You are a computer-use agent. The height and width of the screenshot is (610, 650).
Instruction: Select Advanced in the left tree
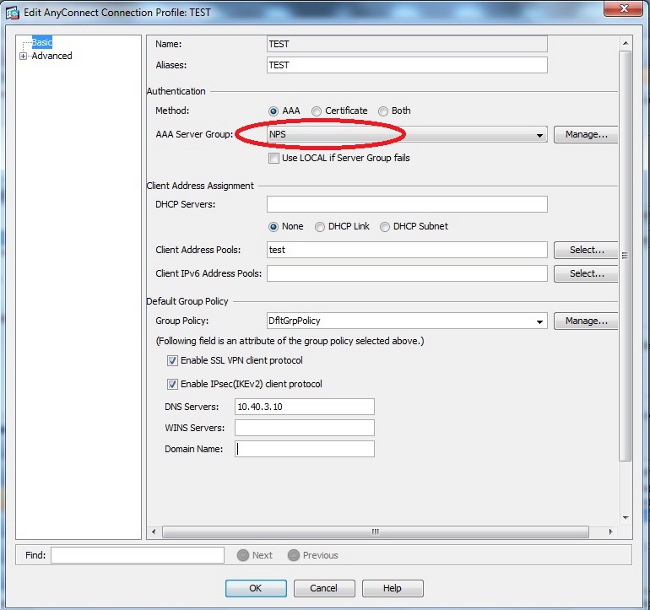click(52, 56)
